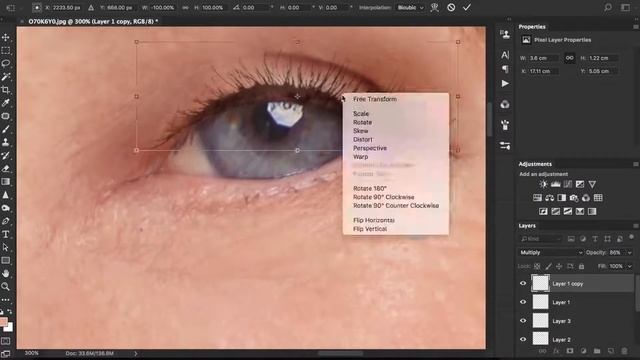Select the Zoom magnifier tool

[x=6, y=287]
